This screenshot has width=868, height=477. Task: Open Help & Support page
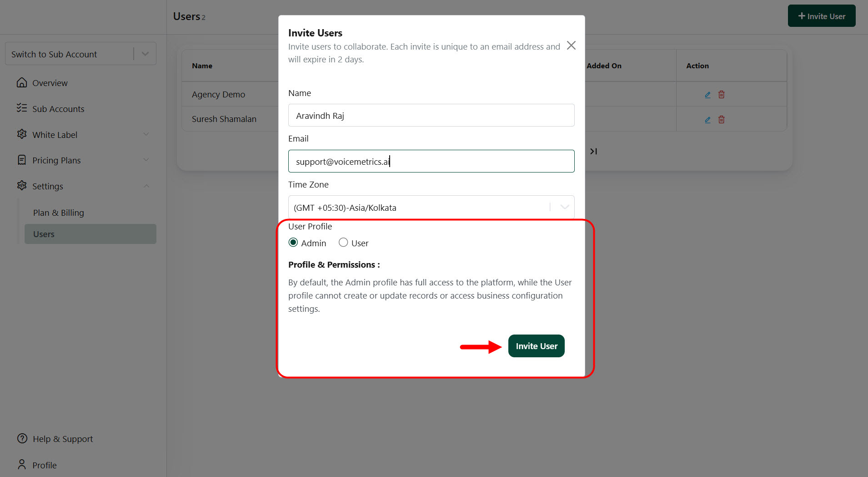63,439
